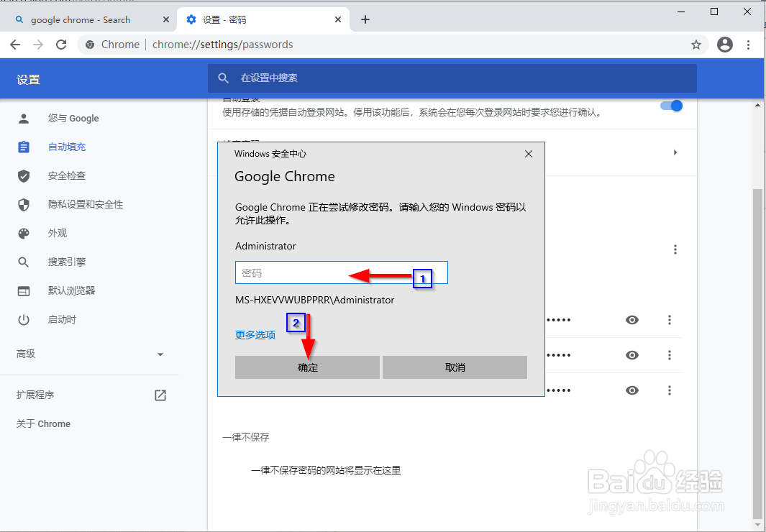This screenshot has width=766, height=532.
Task: Click the magnifier icon in settings search
Action: coord(223,78)
